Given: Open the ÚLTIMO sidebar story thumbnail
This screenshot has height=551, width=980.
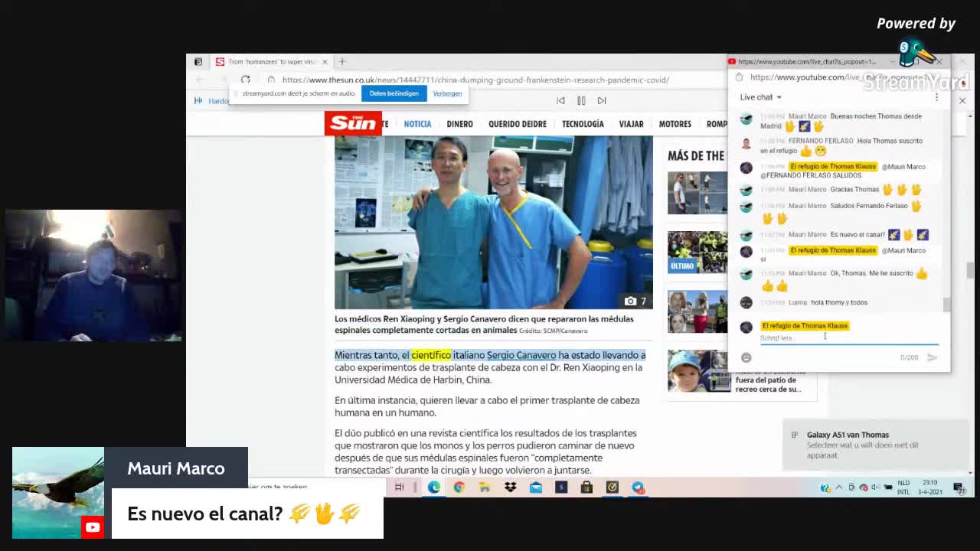Looking at the screenshot, I should coord(697,252).
